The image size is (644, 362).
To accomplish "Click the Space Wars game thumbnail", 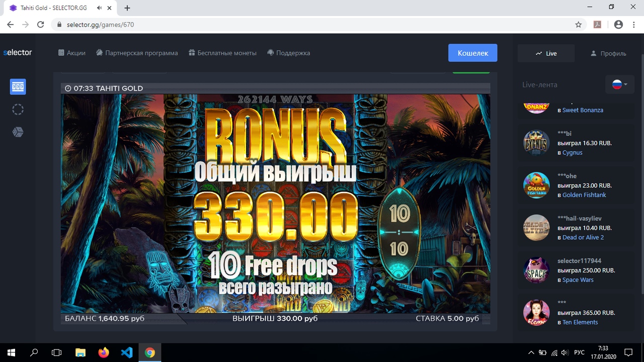I will click(x=536, y=270).
